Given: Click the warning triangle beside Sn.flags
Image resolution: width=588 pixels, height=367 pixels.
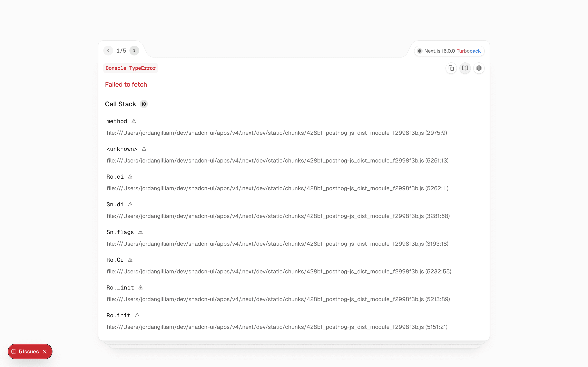Looking at the screenshot, I should [140, 232].
